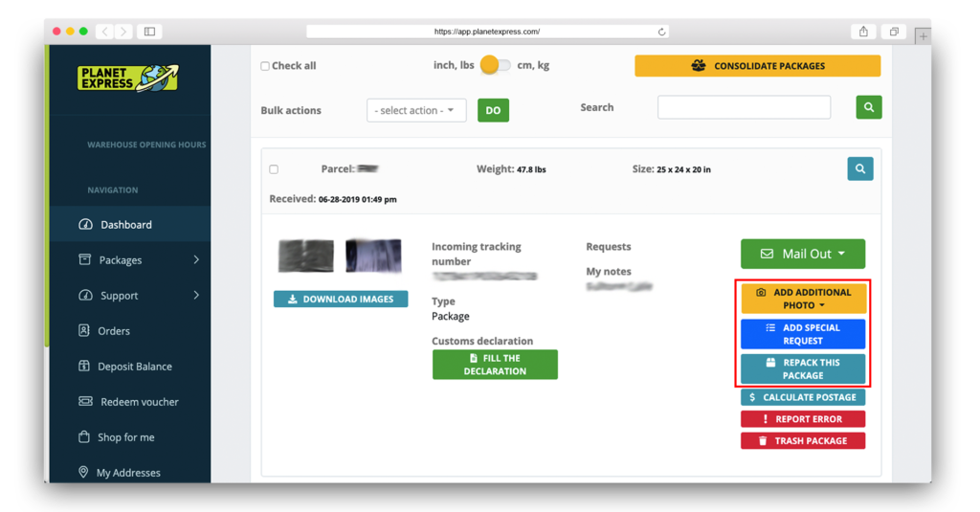The image size is (980, 512).
Task: Toggle units between inch/lbs and cm/kg
Action: [x=495, y=65]
